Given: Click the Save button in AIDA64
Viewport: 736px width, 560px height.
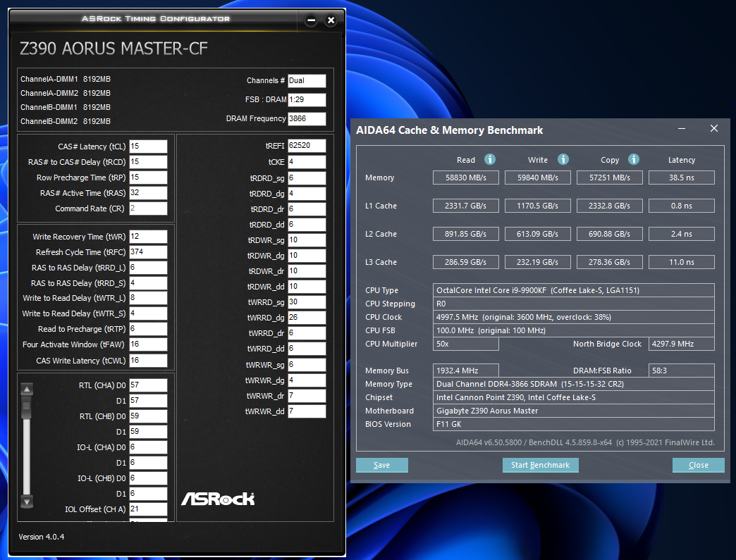Looking at the screenshot, I should click(382, 466).
